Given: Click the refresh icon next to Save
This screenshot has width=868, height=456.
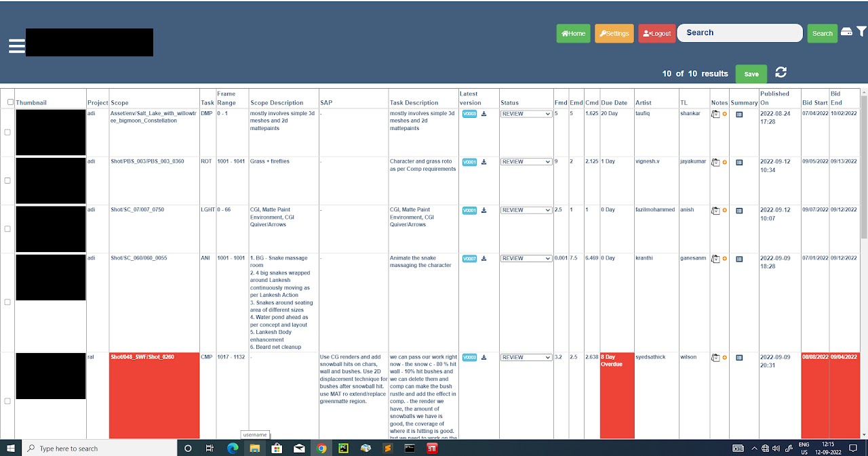Looking at the screenshot, I should coord(781,72).
